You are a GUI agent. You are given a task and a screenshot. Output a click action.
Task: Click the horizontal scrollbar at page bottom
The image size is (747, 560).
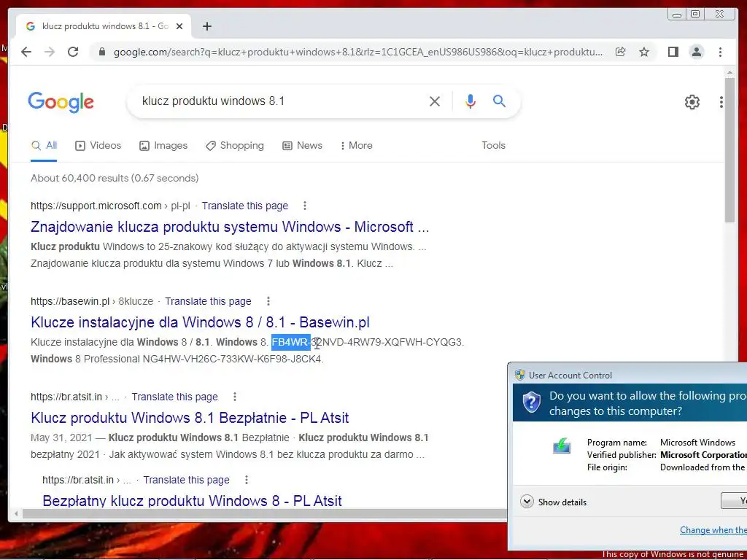[264, 513]
